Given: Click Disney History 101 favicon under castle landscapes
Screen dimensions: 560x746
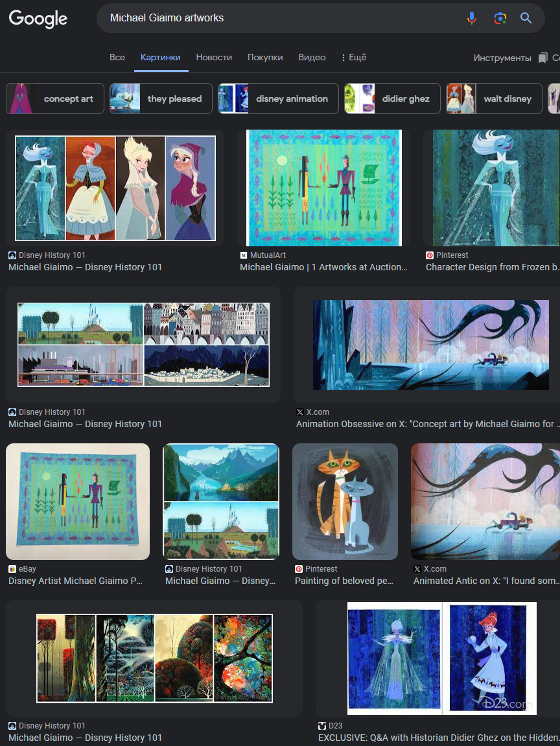Looking at the screenshot, I should pyautogui.click(x=12, y=412).
